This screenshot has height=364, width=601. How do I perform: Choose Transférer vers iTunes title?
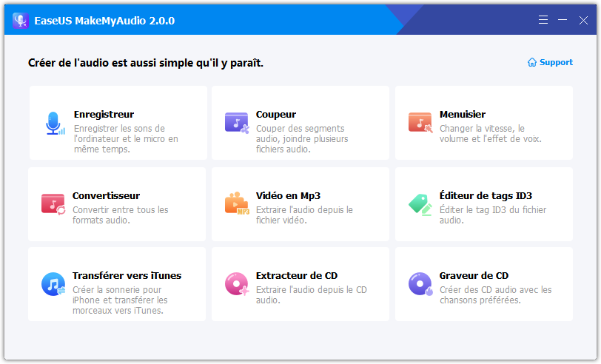[x=127, y=275]
